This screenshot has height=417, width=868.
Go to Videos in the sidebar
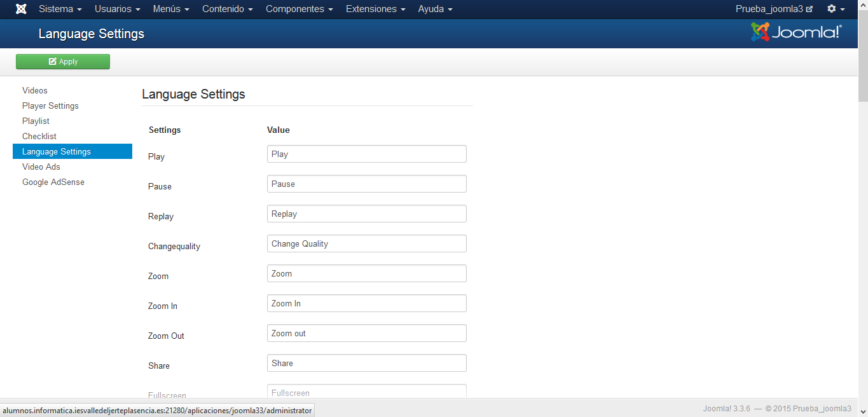pyautogui.click(x=35, y=90)
